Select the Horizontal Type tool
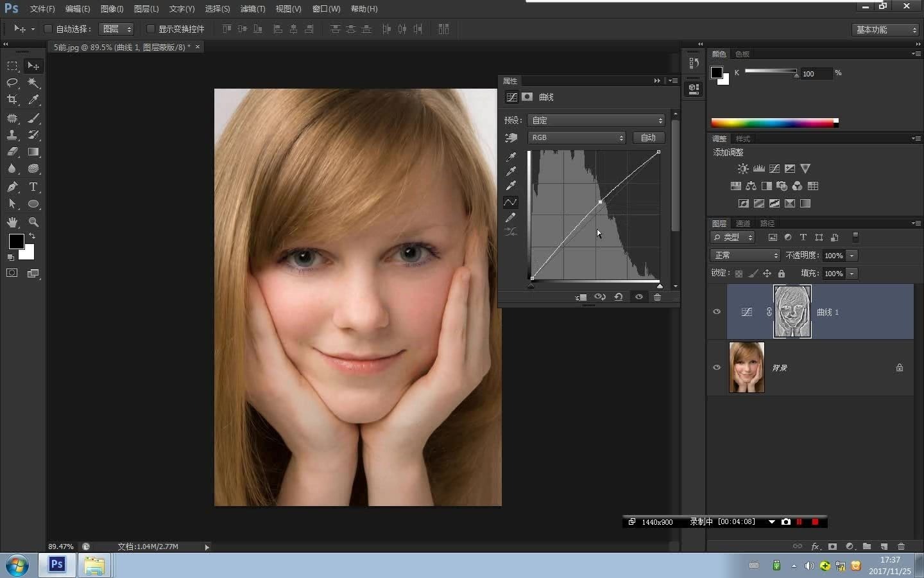This screenshot has width=924, height=578. (x=33, y=187)
